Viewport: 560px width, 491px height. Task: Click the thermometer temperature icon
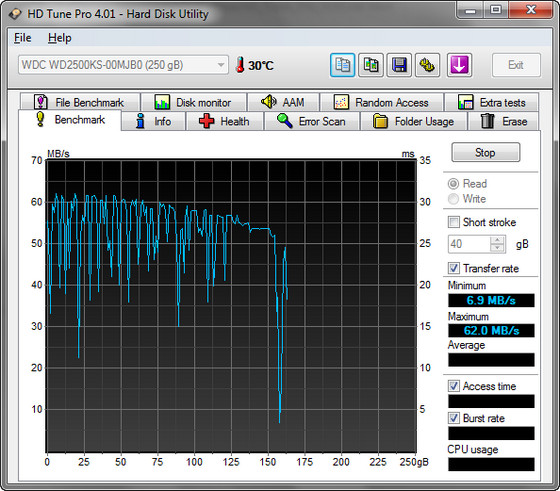[x=240, y=65]
